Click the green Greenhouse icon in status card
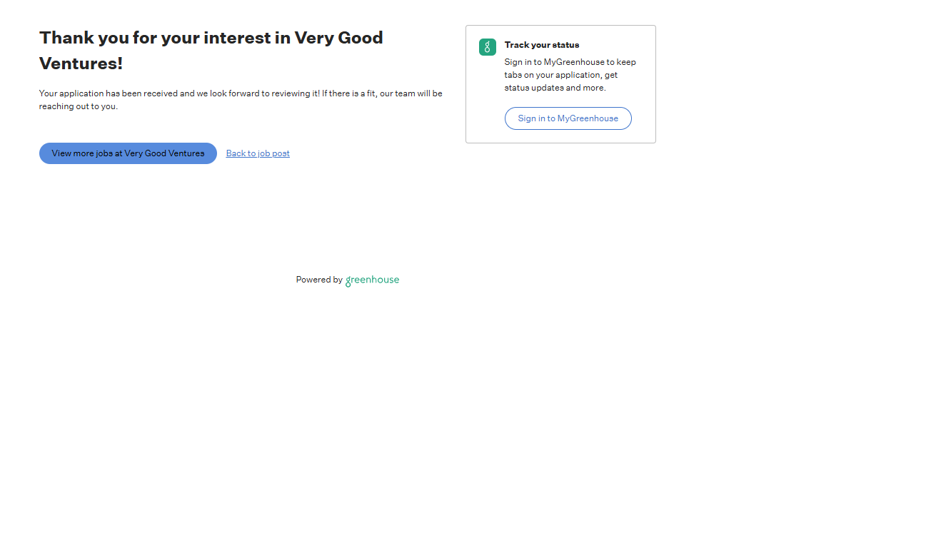Viewport: 926px width, 560px height. click(x=488, y=47)
